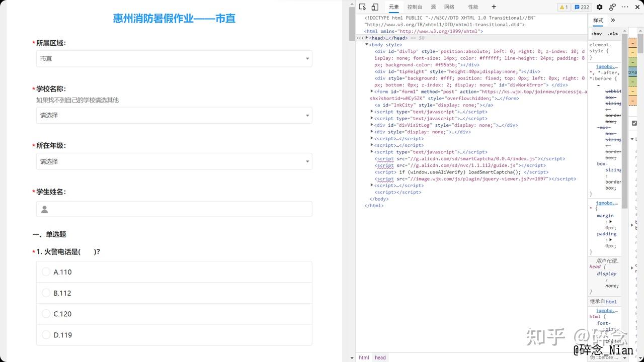
Task: Collapse the body element node
Action: 367,45
